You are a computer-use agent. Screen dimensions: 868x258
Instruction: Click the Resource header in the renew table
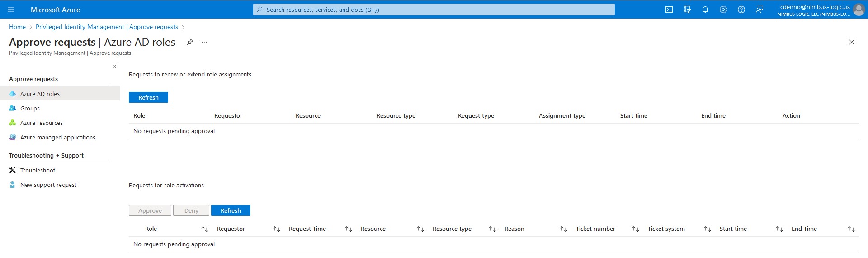coord(308,115)
